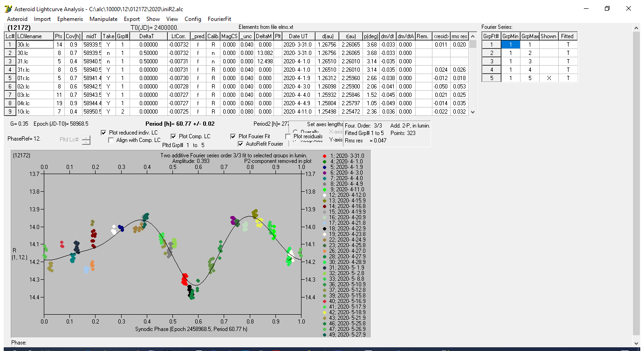The image size is (644, 351).
Task: Click navy legend dot for 5; 2020- 4- 1.9
Action: [x=325, y=167]
